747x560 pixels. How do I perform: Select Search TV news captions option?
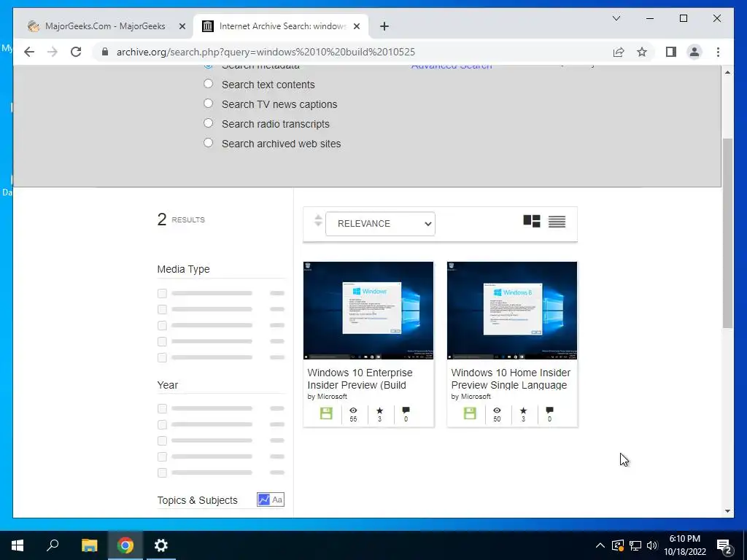click(x=208, y=104)
